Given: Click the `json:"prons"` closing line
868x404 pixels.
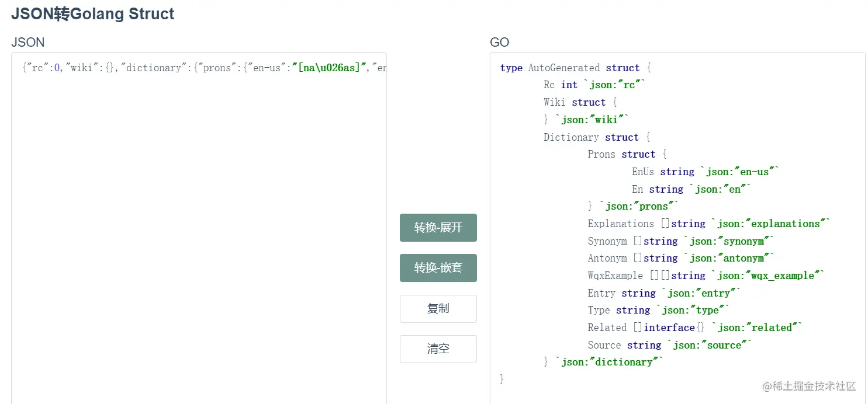Looking at the screenshot, I should [633, 206].
